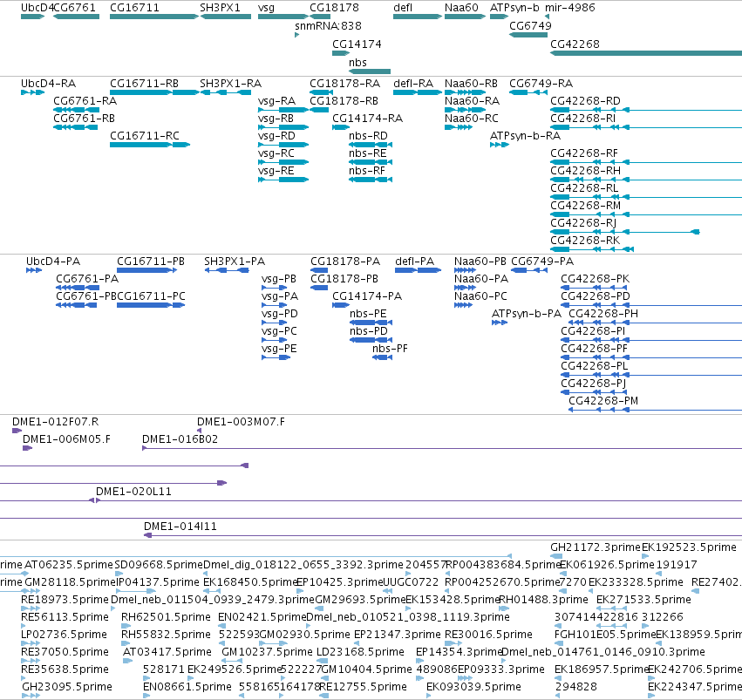742x700 pixels.
Task: Select the vsg-RE transcript glyph
Action: click(283, 180)
